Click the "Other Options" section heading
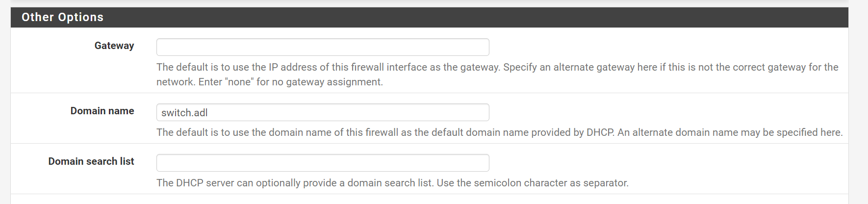Screen dimensions: 868x204 click(x=62, y=17)
